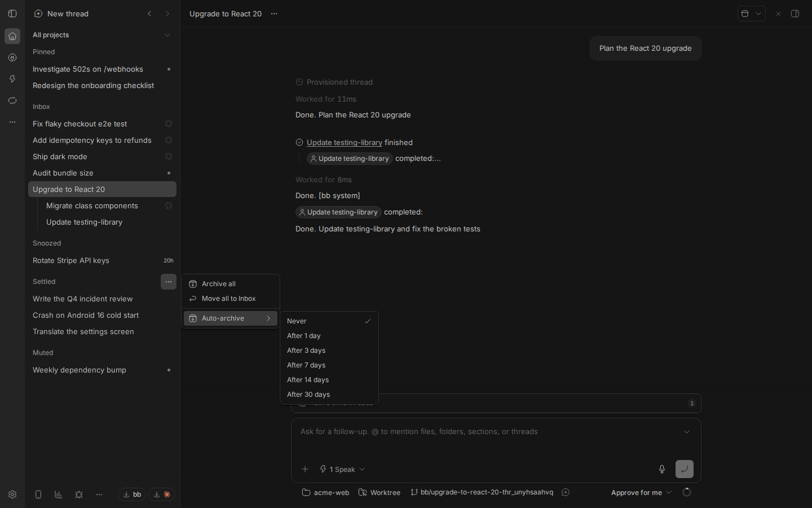This screenshot has width=812, height=508.
Task: Open the Auto-archive submenu
Action: pyautogui.click(x=231, y=318)
